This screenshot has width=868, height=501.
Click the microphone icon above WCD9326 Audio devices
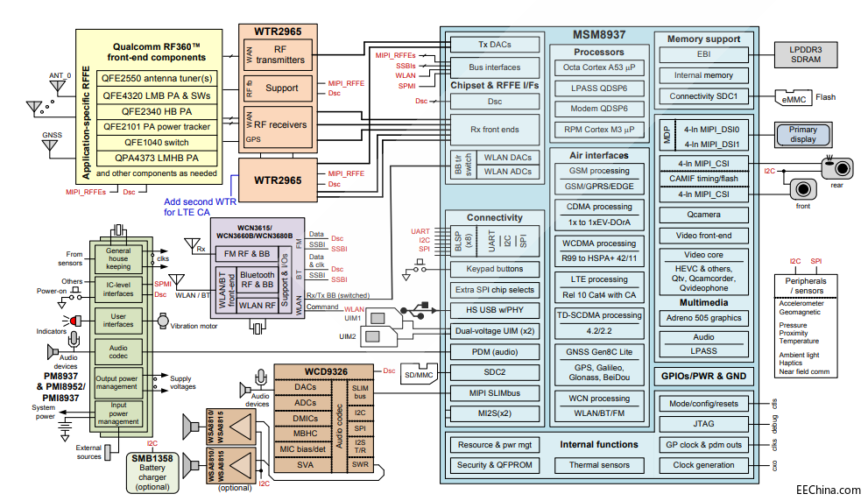point(258,378)
